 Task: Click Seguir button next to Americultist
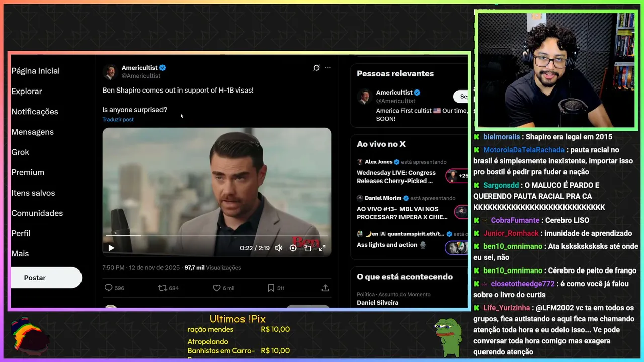click(461, 97)
